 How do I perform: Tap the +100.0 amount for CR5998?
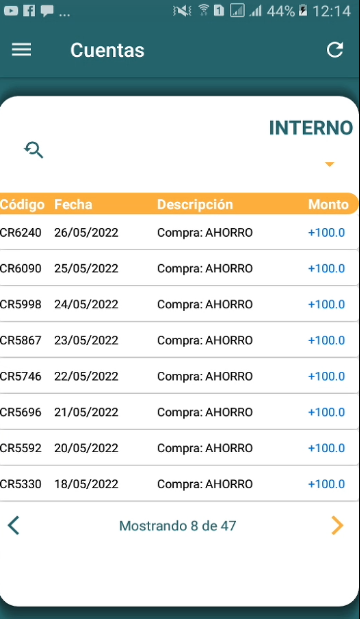click(x=326, y=305)
